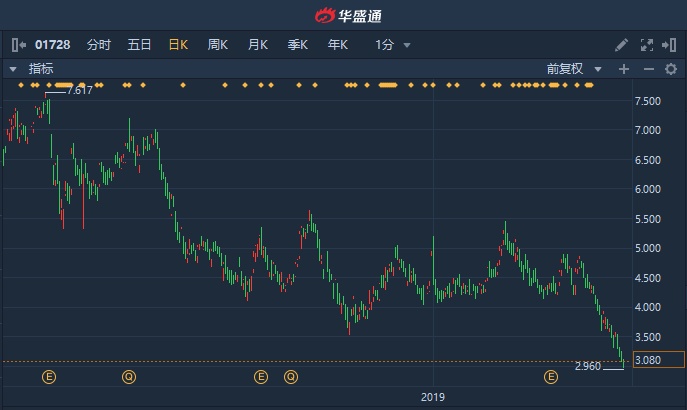Click the first Q quarterly report marker
687x410 pixels.
point(128,377)
